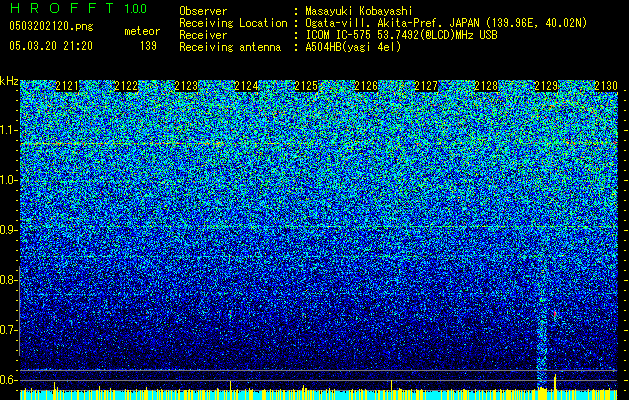The image size is (629, 400).
Task: Select the file name 0503202120.png
Action: point(51,26)
